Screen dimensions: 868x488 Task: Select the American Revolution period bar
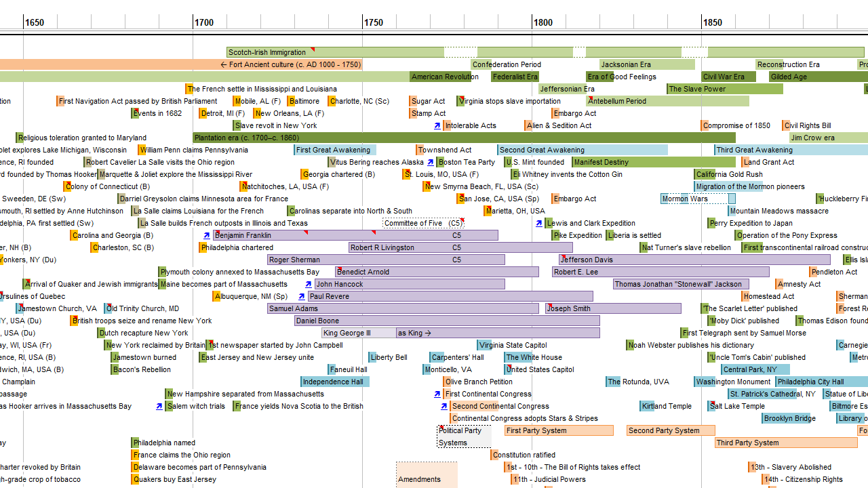tap(444, 77)
